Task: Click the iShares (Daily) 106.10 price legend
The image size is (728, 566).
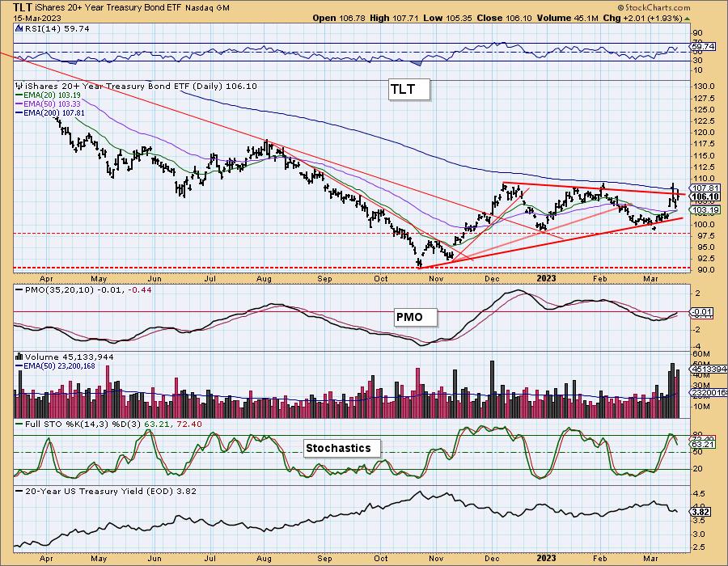Action: coord(141,86)
